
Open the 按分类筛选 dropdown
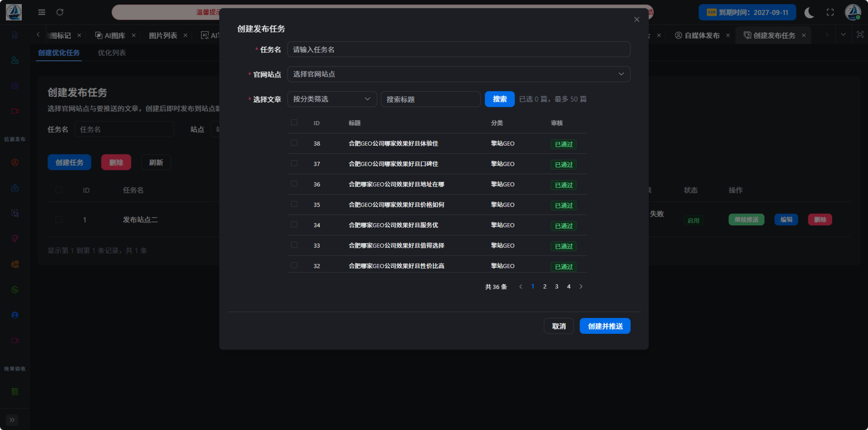(332, 99)
